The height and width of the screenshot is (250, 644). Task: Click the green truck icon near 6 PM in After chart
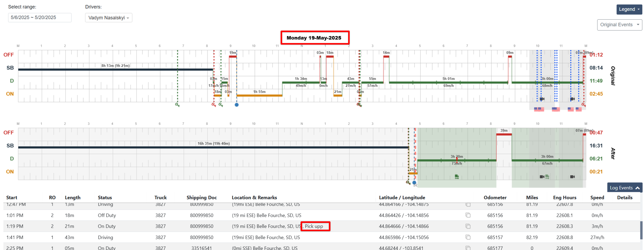[457, 177]
